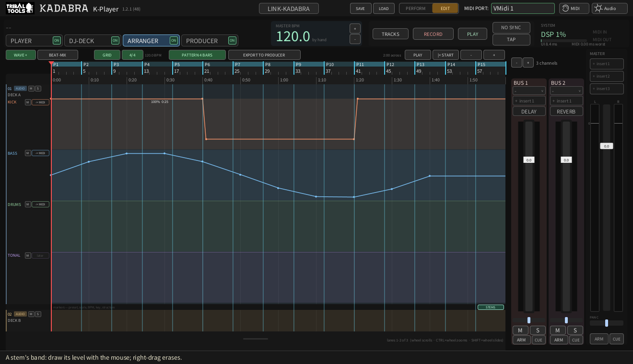Open the VMidi 1 MIDI port field
Image resolution: width=633 pixels, height=364 pixels.
click(523, 8)
